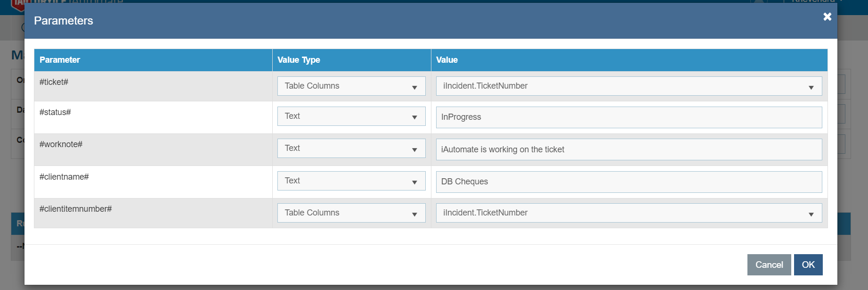
Task: Close the Parameters dialog with the X
Action: pos(827,17)
